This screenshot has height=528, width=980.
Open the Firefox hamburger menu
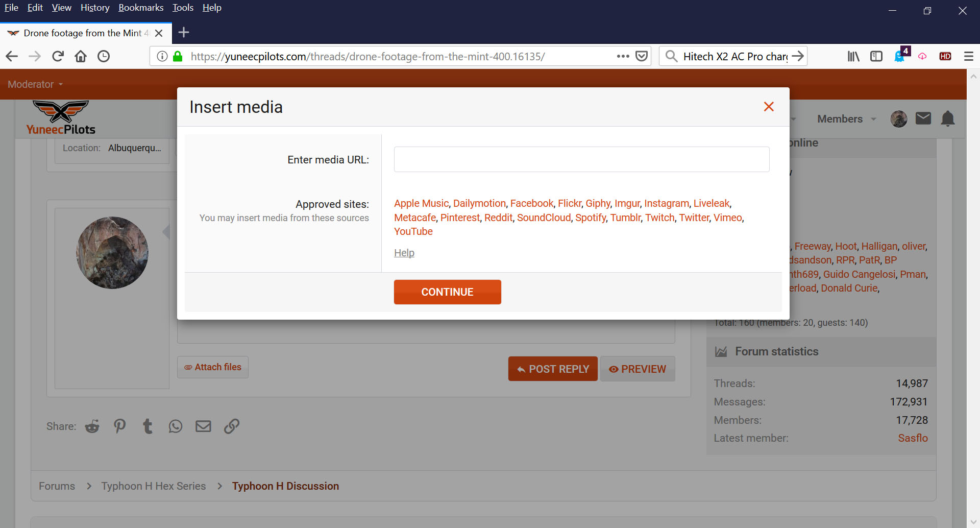pyautogui.click(x=968, y=56)
